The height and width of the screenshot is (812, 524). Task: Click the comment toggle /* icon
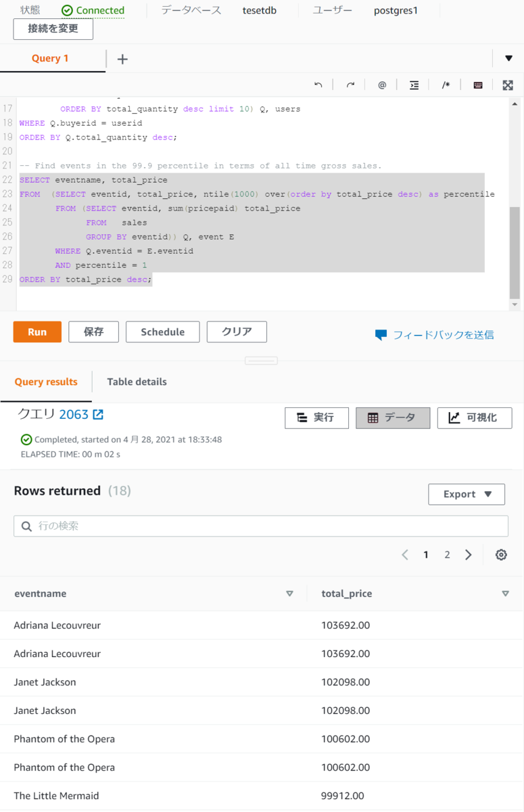[446, 85]
